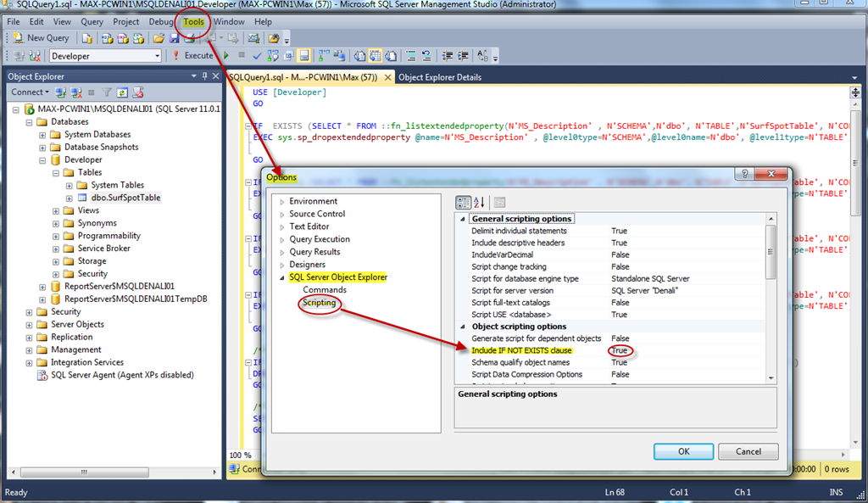Click Specify Values for Template Parameters icon
This screenshot has width=868, height=503.
click(x=482, y=55)
